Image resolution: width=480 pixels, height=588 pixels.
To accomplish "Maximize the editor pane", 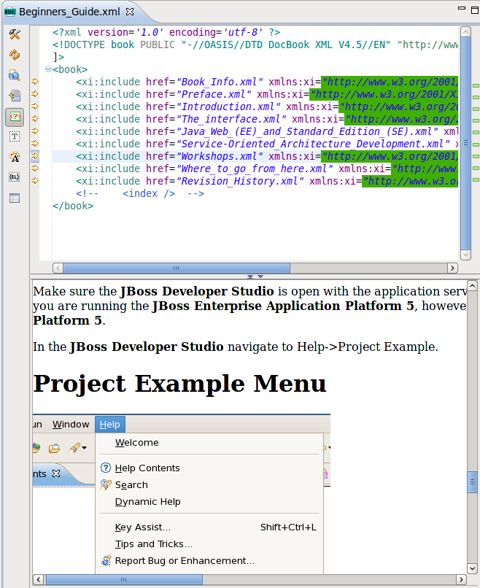I will click(475, 10).
